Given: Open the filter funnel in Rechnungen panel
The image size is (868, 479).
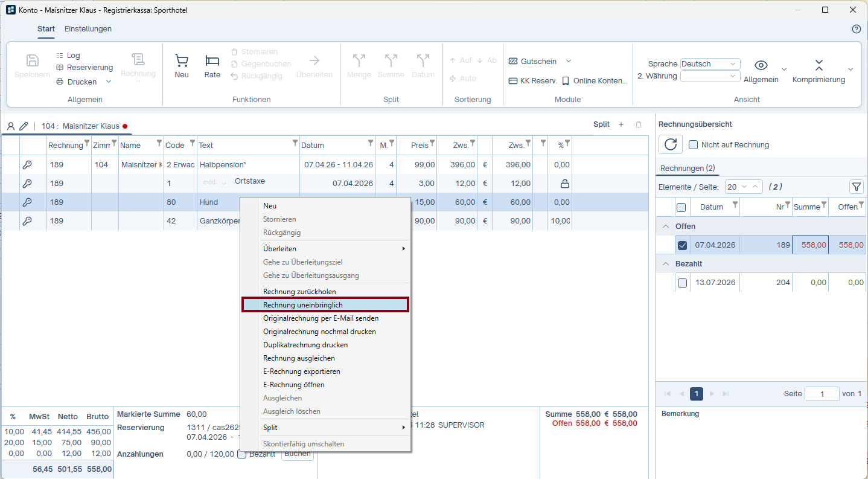Looking at the screenshot, I should click(856, 187).
